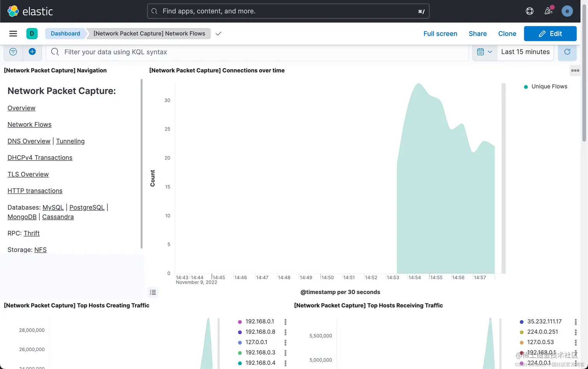Screen dimensions: 588x369
Task: Open Connections over time panel options
Action: (575, 70)
